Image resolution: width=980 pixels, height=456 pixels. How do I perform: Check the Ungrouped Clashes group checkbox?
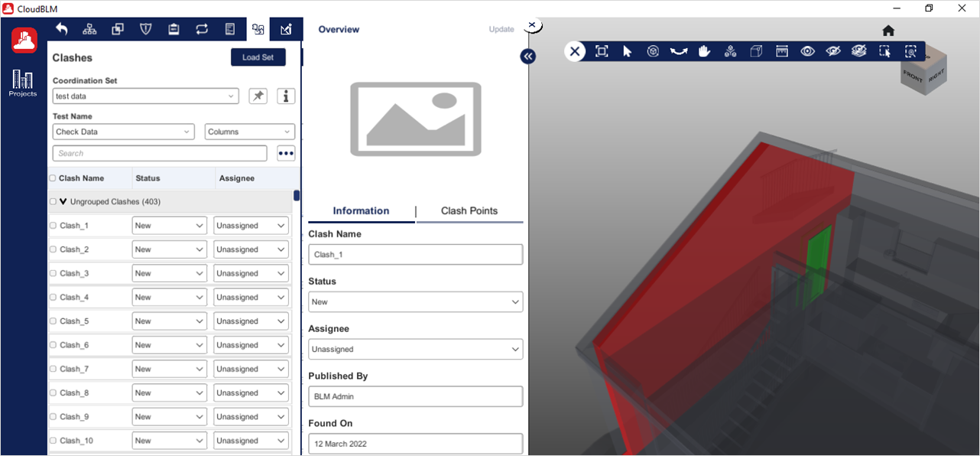pyautogui.click(x=53, y=202)
